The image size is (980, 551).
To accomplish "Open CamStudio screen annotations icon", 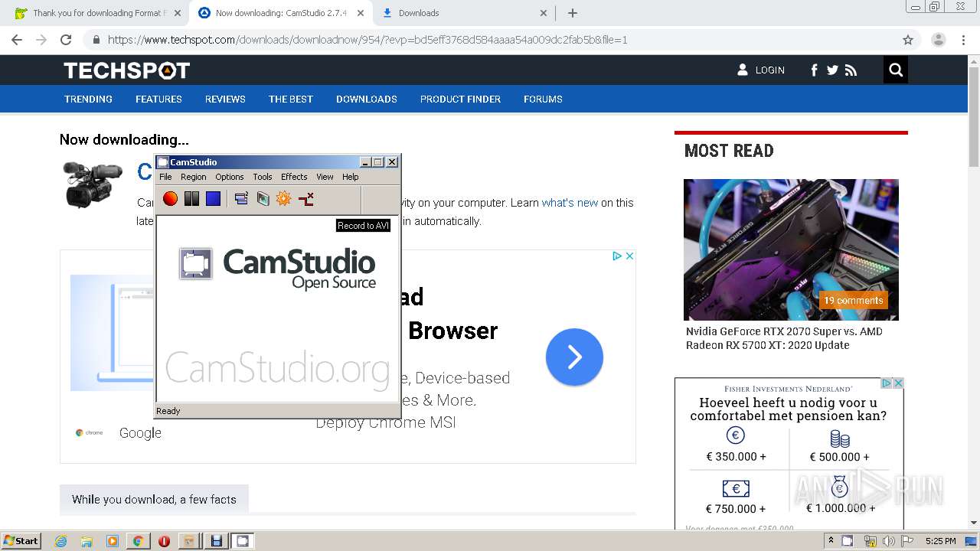I will [263, 199].
